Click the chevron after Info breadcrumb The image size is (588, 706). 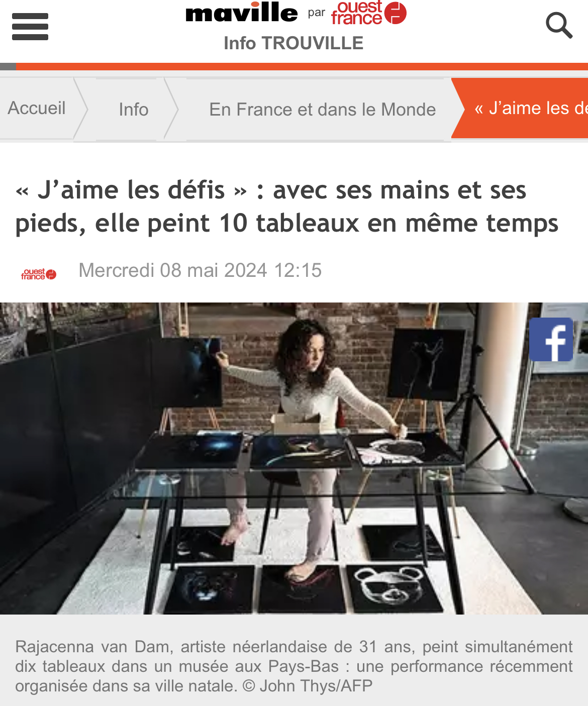[x=171, y=108]
